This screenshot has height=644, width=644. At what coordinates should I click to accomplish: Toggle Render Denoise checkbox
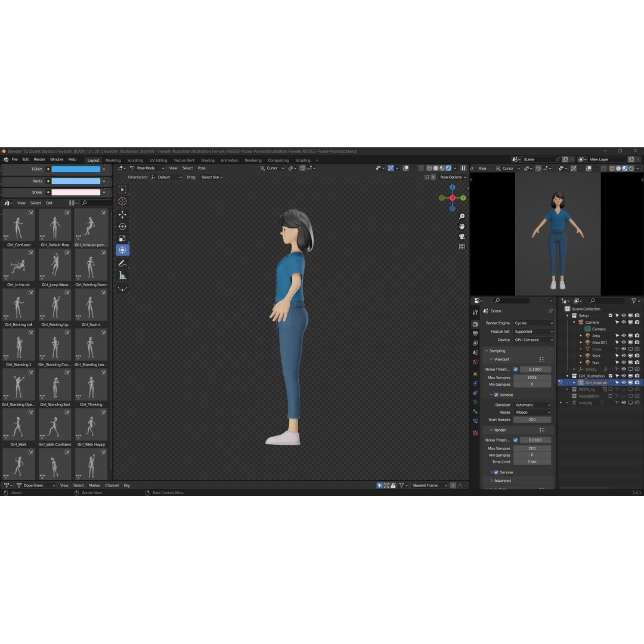point(496,472)
